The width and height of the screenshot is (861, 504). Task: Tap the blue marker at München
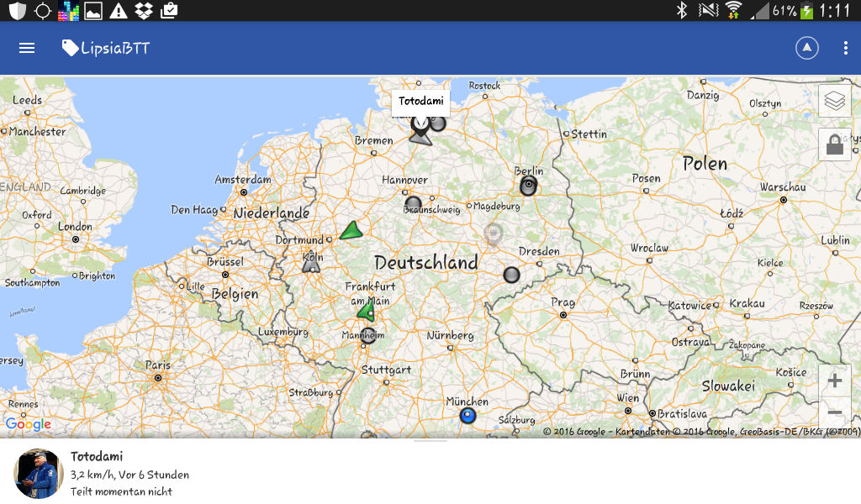pos(467,416)
